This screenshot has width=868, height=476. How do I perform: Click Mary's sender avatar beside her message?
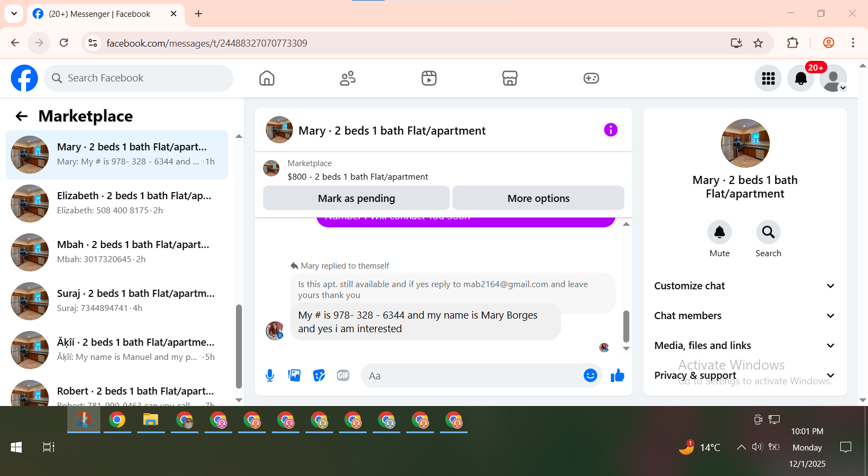[x=275, y=330]
